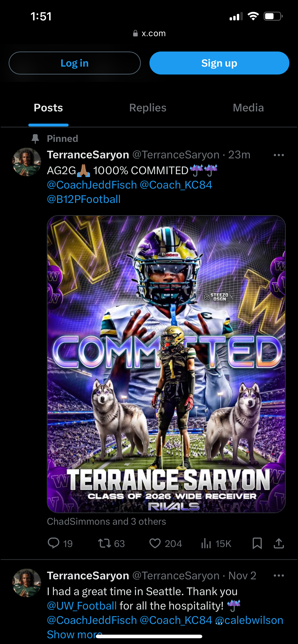Switch to the Media tab
This screenshot has height=644, width=298.
click(x=248, y=108)
